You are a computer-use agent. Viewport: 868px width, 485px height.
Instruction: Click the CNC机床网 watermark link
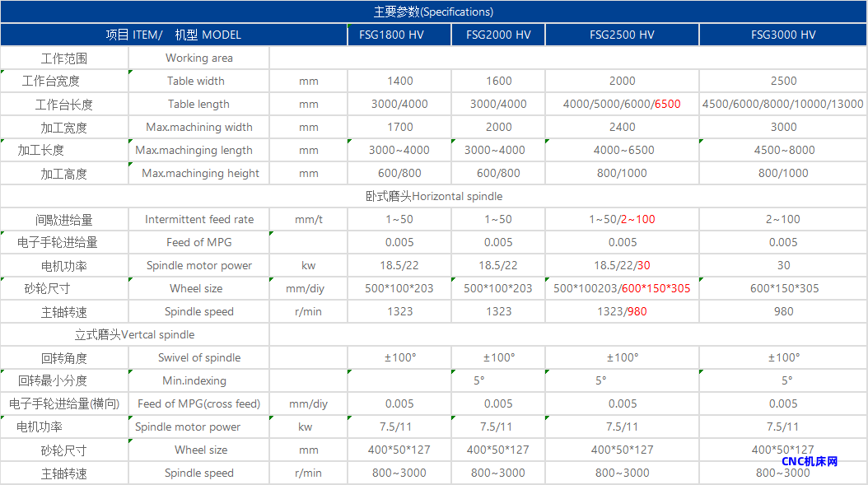coord(810,462)
